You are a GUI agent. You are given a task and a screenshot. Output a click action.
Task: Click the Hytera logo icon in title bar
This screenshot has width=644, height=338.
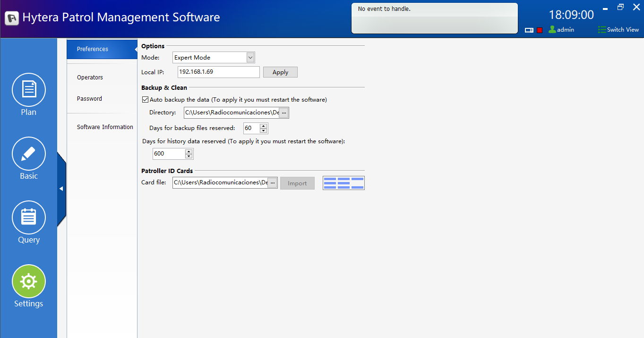12,18
